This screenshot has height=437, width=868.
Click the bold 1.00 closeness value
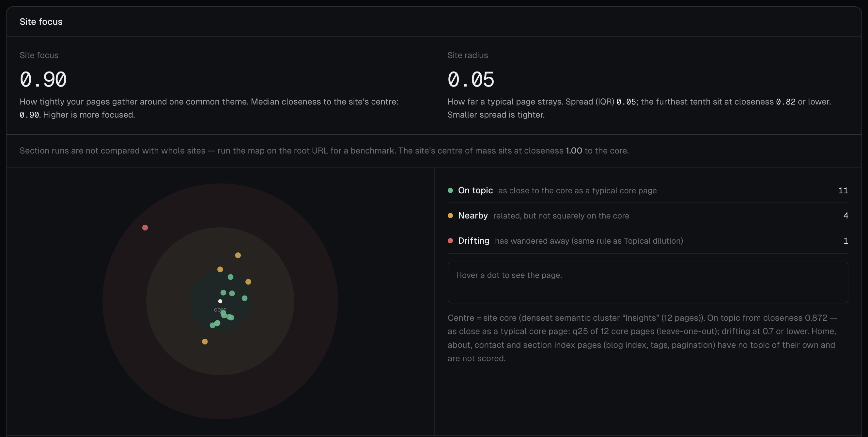[x=574, y=151]
